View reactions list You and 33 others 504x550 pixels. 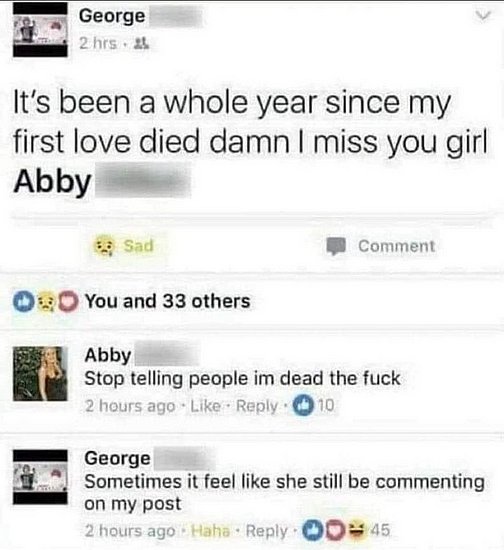[x=168, y=301]
